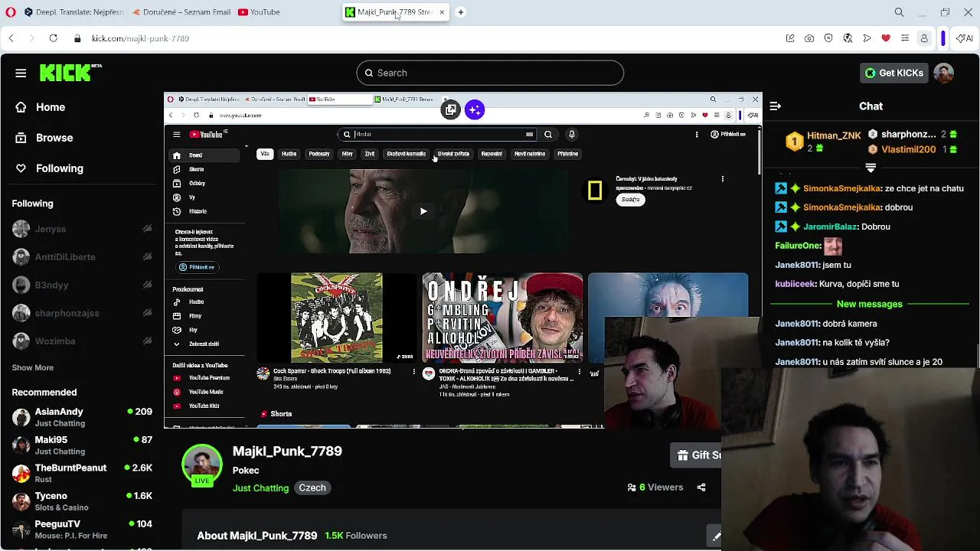The height and width of the screenshot is (551, 980).
Task: Open Hitman_ZNK top gifter profile
Action: click(x=834, y=135)
